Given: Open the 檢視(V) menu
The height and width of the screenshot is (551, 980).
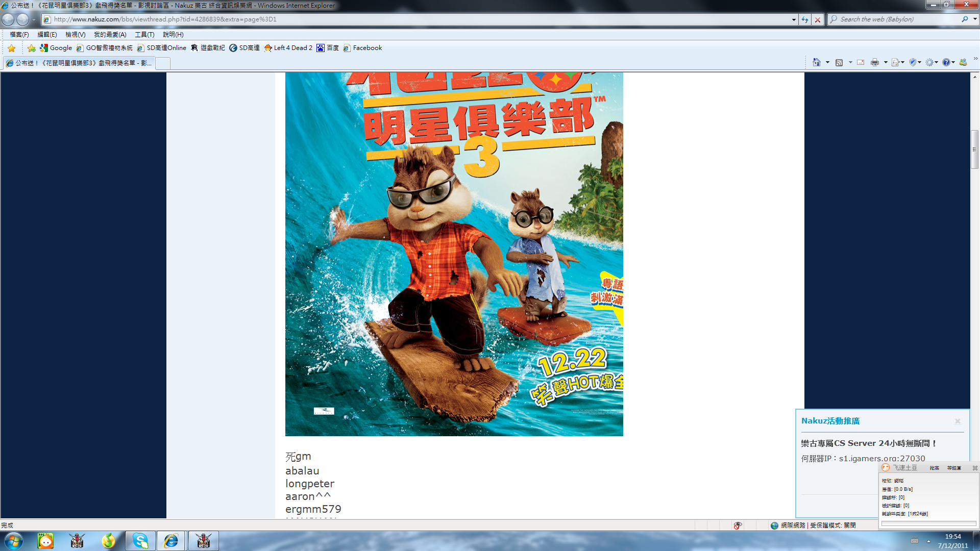Looking at the screenshot, I should [x=75, y=35].
